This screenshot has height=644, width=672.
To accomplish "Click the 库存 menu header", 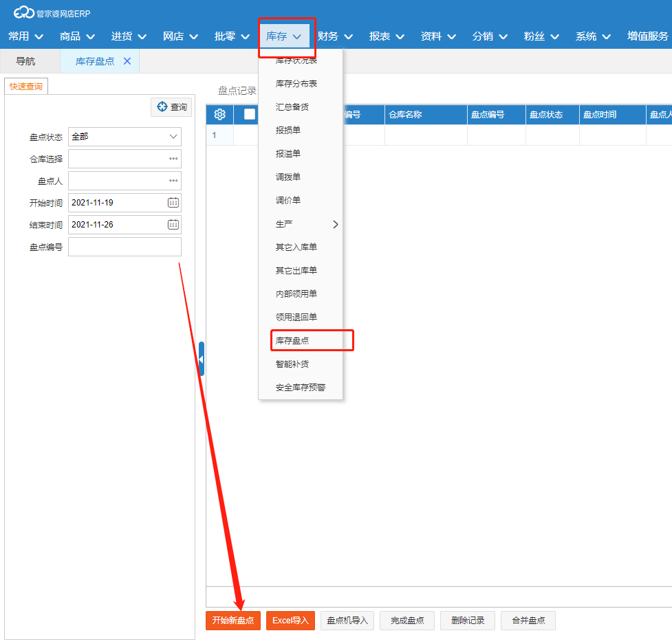I will [283, 36].
